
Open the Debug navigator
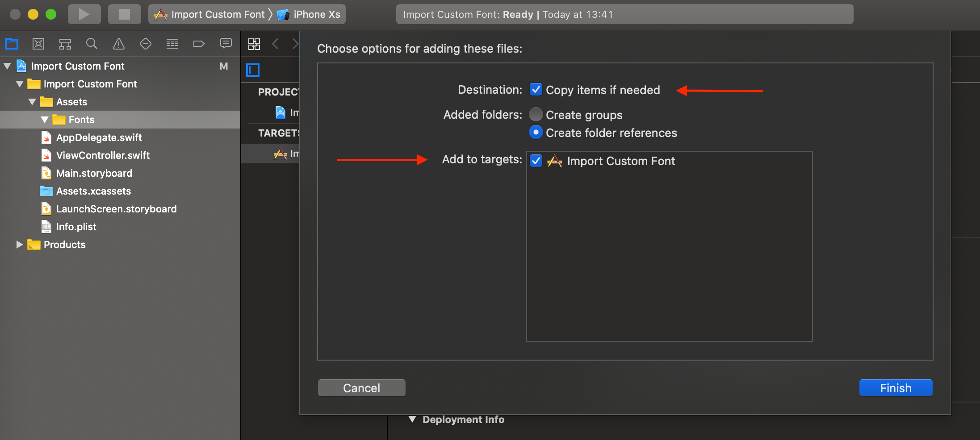click(172, 44)
